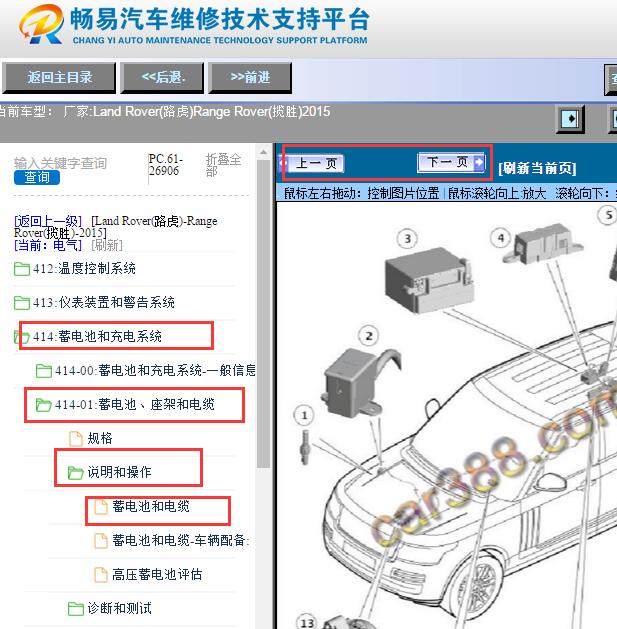Select the 414-01:蓄电池、座架和电缆 folder
Image resolution: width=617 pixels, height=629 pixels.
(x=135, y=404)
